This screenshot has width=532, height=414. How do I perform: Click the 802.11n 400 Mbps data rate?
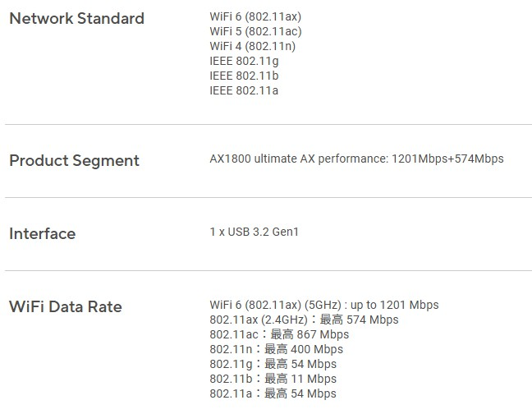click(x=276, y=349)
